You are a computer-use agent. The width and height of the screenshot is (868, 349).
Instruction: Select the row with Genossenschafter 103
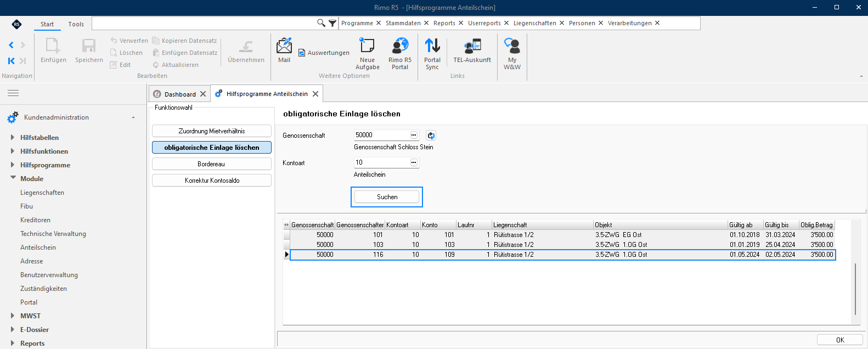click(x=562, y=245)
